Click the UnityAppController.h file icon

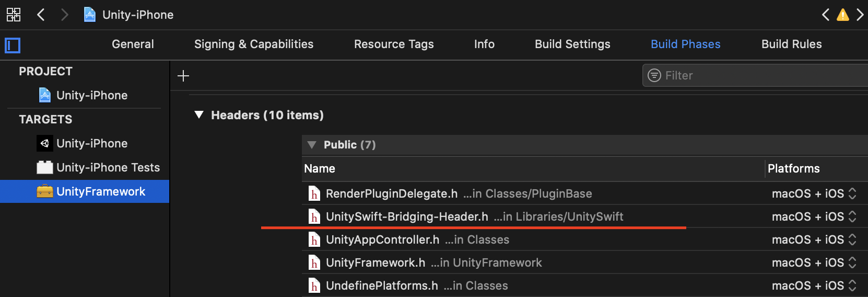[314, 239]
